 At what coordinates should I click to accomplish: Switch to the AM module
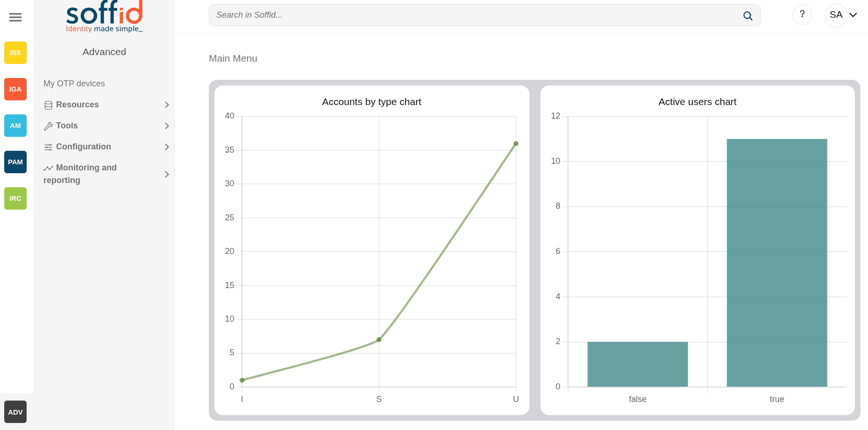pos(15,126)
